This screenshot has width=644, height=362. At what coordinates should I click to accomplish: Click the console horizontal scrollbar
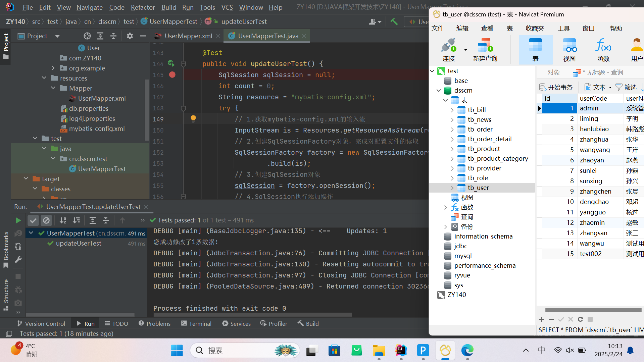pos(253,315)
